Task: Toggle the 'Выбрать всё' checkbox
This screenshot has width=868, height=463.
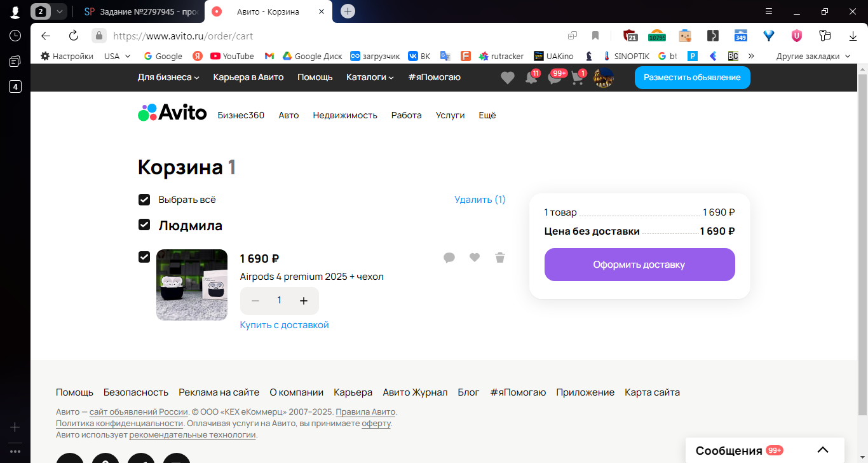Action: coord(144,200)
